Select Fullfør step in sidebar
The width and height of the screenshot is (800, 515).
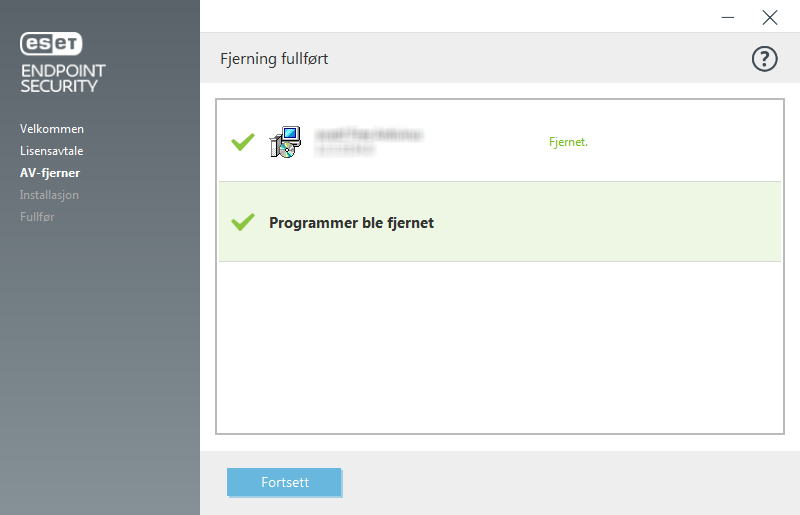pyautogui.click(x=37, y=216)
